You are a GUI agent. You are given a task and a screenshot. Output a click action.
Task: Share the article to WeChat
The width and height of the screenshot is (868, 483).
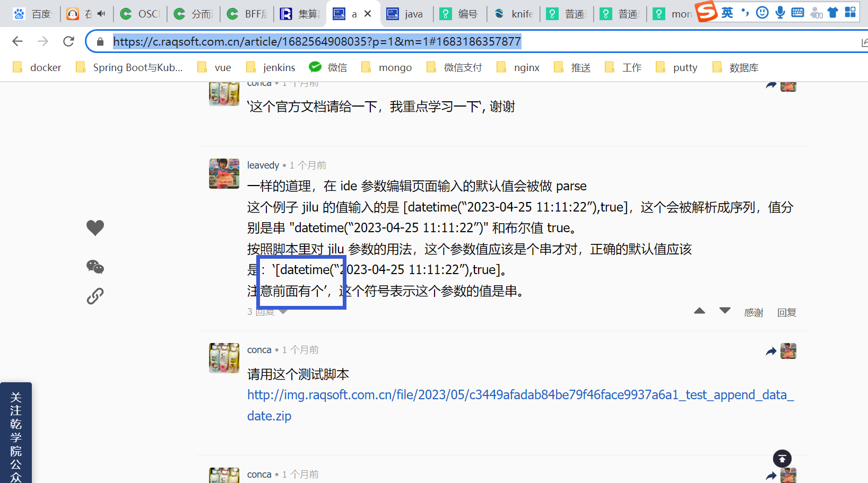tap(96, 267)
